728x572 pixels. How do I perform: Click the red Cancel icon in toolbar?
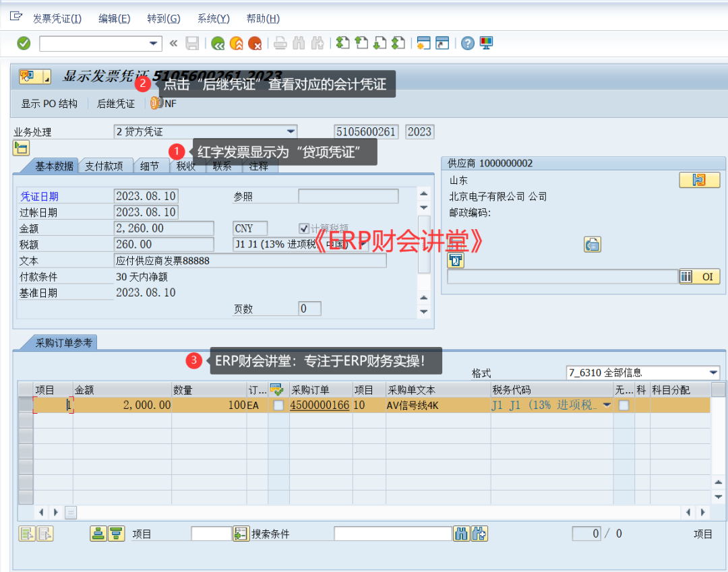255,44
